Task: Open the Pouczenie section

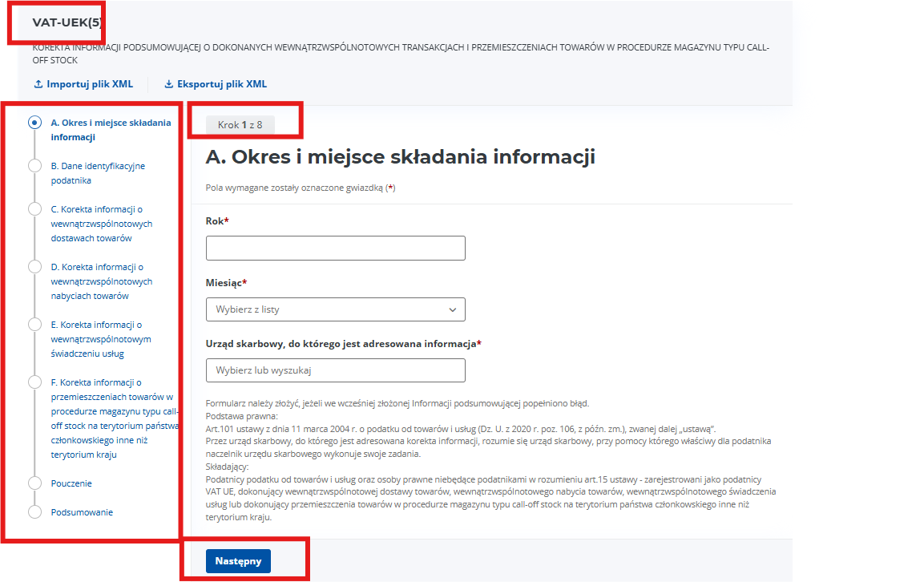Action: (71, 483)
